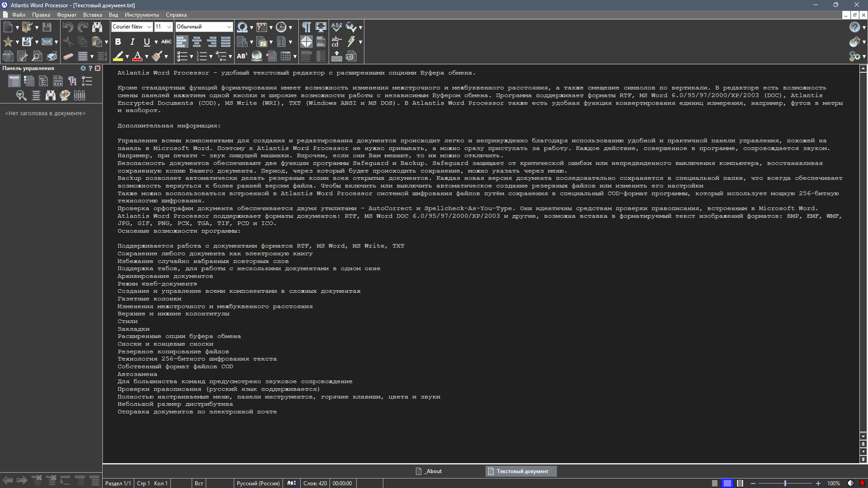
Task: Click the fullscreen monitor icon
Action: (x=321, y=27)
